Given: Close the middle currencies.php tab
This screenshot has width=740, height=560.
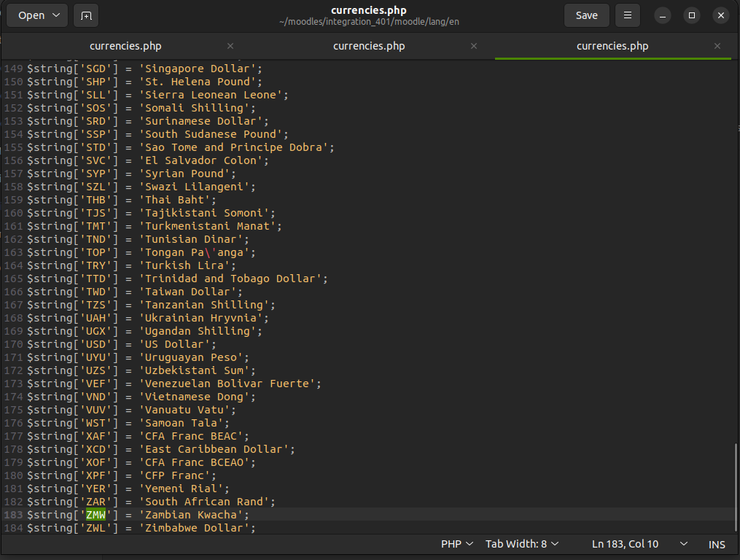Looking at the screenshot, I should 474,46.
